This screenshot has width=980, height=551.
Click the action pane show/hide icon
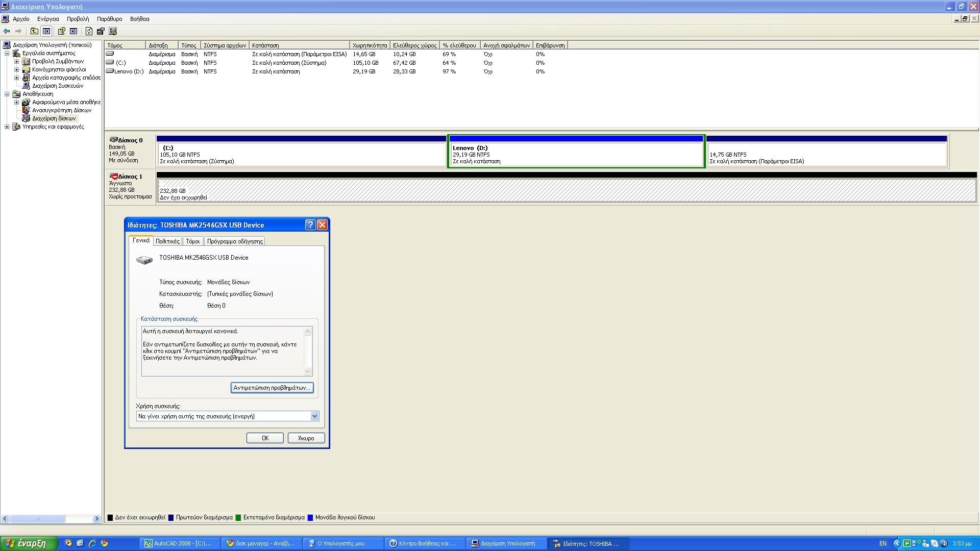[73, 31]
